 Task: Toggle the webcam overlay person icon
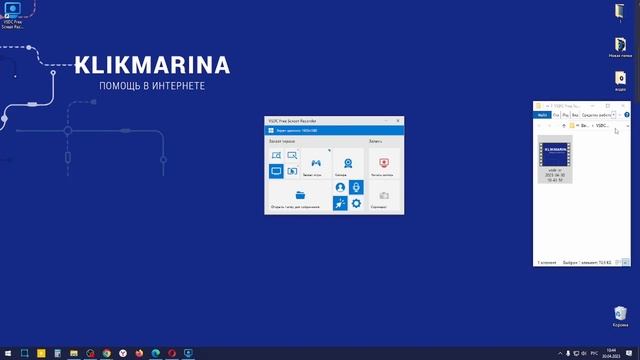click(x=340, y=187)
